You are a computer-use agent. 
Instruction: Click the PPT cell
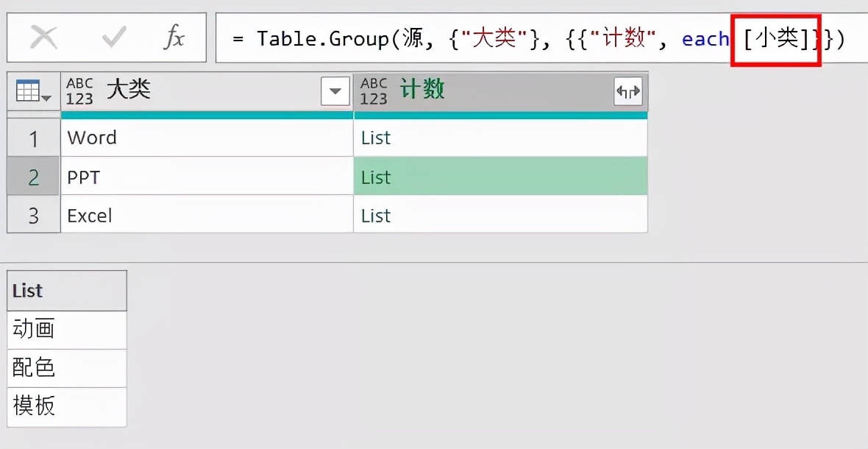point(83,177)
